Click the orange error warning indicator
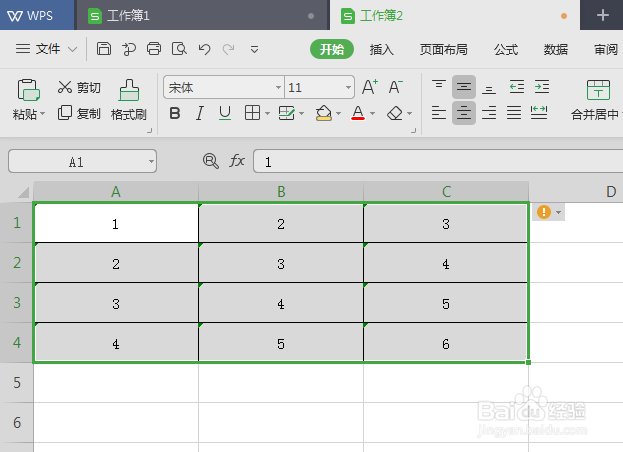The width and height of the screenshot is (623, 452). [544, 212]
